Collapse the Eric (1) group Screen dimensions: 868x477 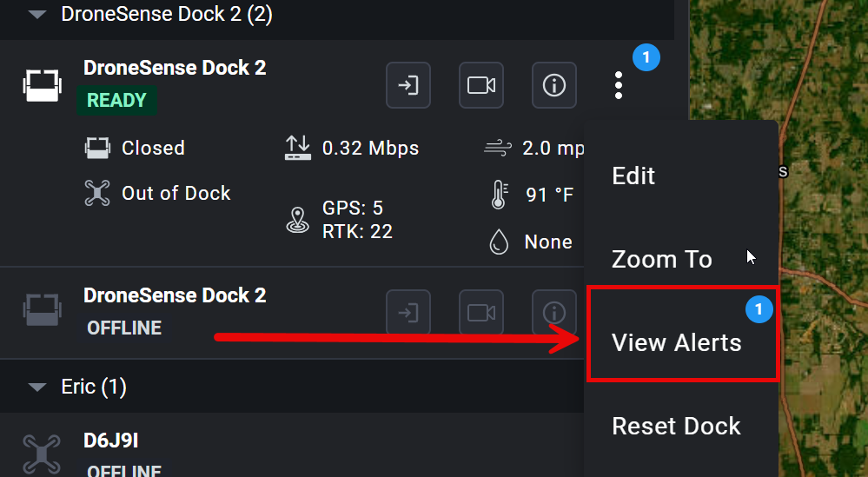click(x=37, y=387)
